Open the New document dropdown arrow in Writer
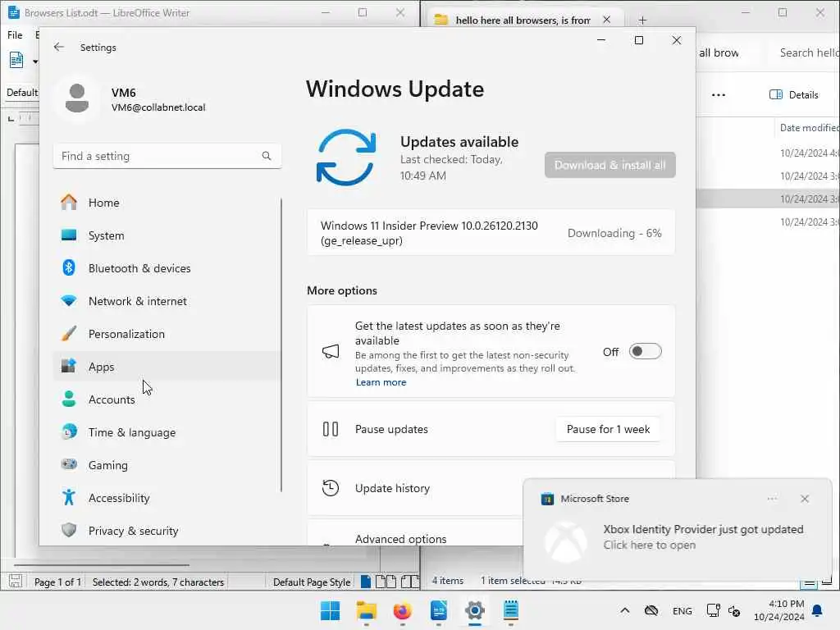 tap(35, 61)
